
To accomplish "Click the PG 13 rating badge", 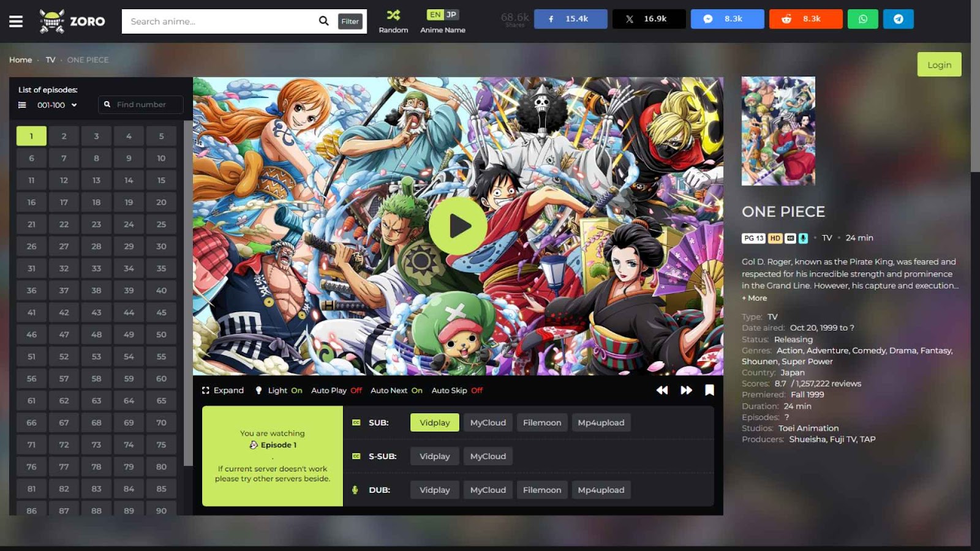I will point(754,238).
